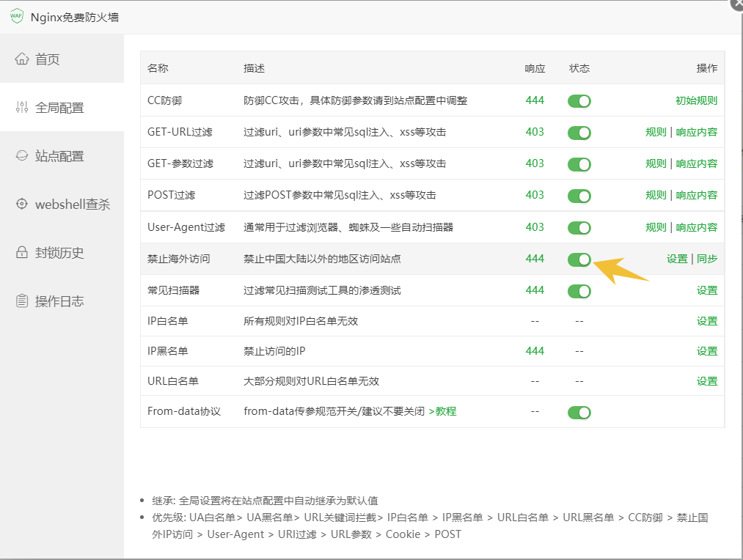Open 设置 for URL白名单
The image size is (743, 560).
707,381
